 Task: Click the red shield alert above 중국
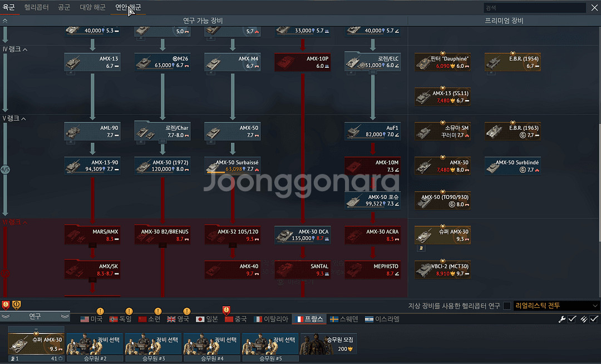pyautogui.click(x=226, y=310)
